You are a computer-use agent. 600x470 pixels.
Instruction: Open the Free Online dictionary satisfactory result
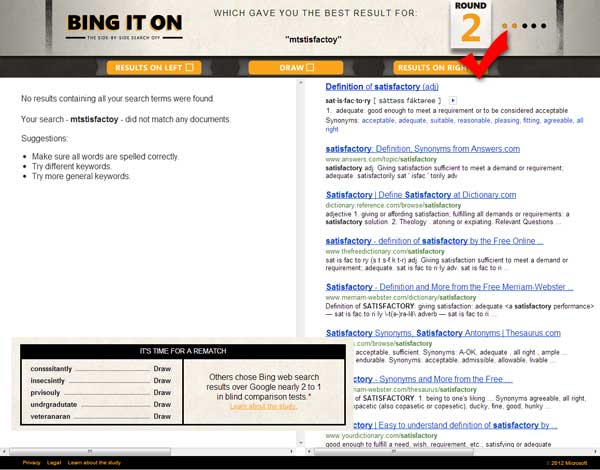[x=434, y=241]
